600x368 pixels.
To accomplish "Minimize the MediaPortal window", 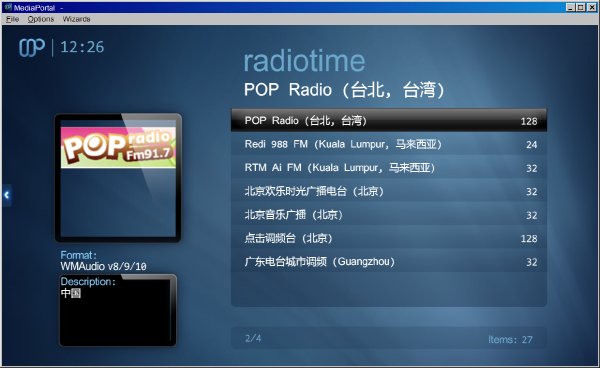I will tap(571, 7).
